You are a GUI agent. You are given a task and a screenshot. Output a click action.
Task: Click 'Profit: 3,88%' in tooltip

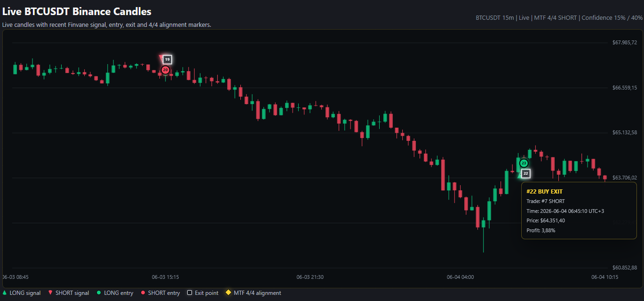pos(541,230)
